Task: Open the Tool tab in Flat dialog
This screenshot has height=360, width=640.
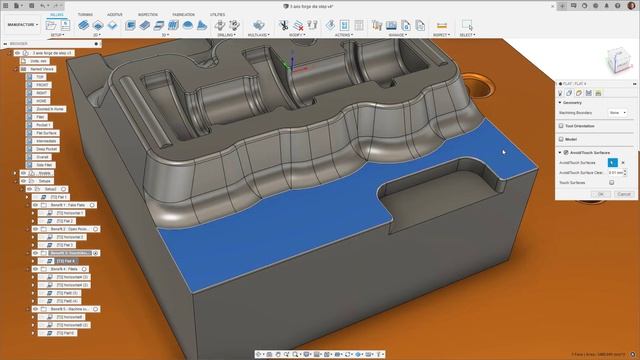Action: (x=560, y=93)
